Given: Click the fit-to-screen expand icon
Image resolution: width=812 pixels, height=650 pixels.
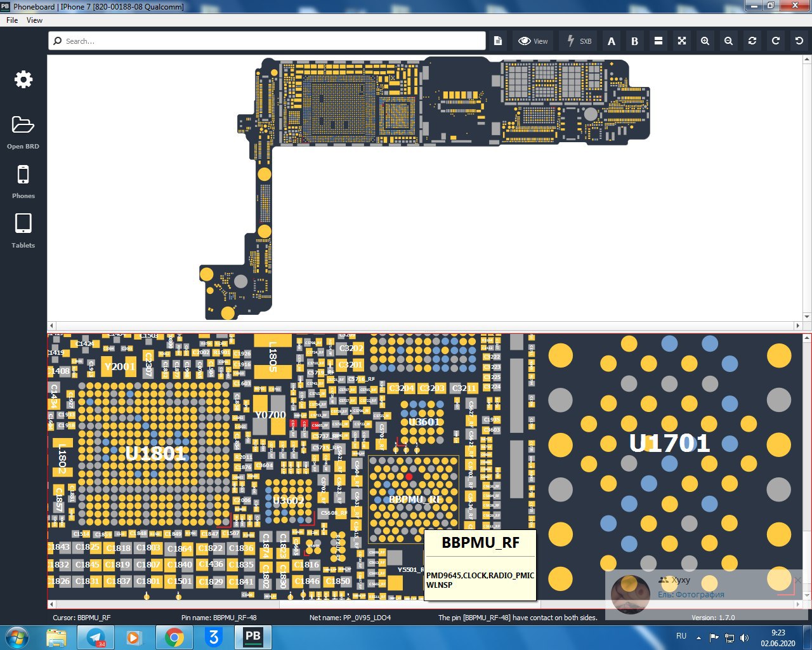Looking at the screenshot, I should pos(682,41).
